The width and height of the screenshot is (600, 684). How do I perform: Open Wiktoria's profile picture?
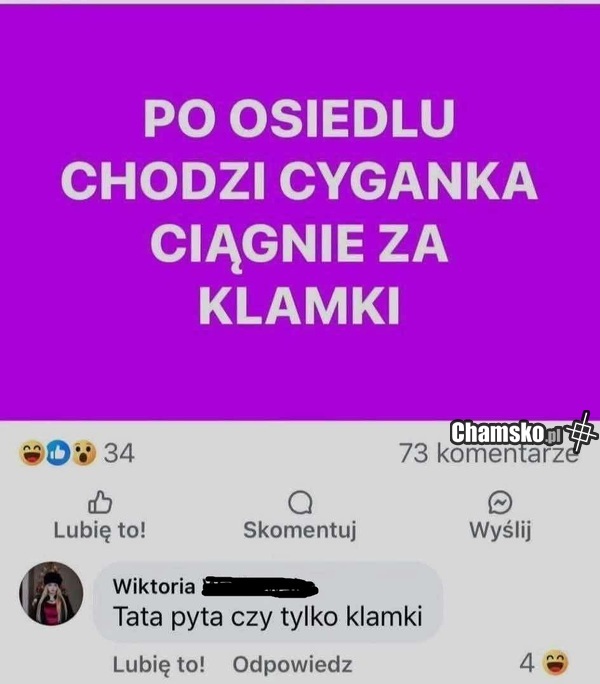51,594
